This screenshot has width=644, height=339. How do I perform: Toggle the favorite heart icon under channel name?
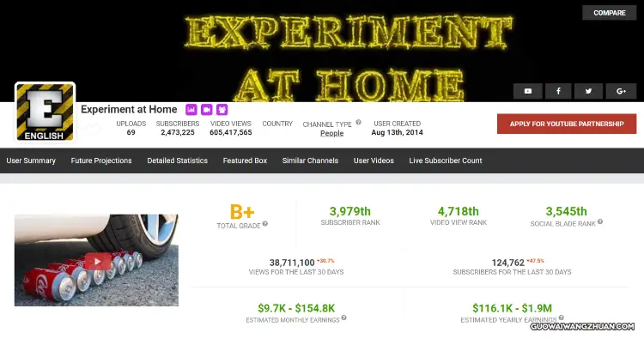point(94,130)
